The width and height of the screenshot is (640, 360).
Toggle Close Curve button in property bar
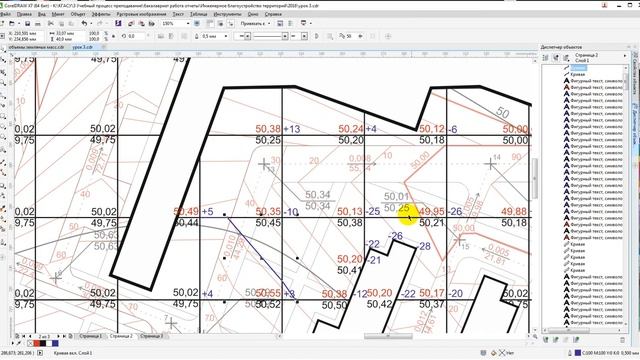[317, 36]
